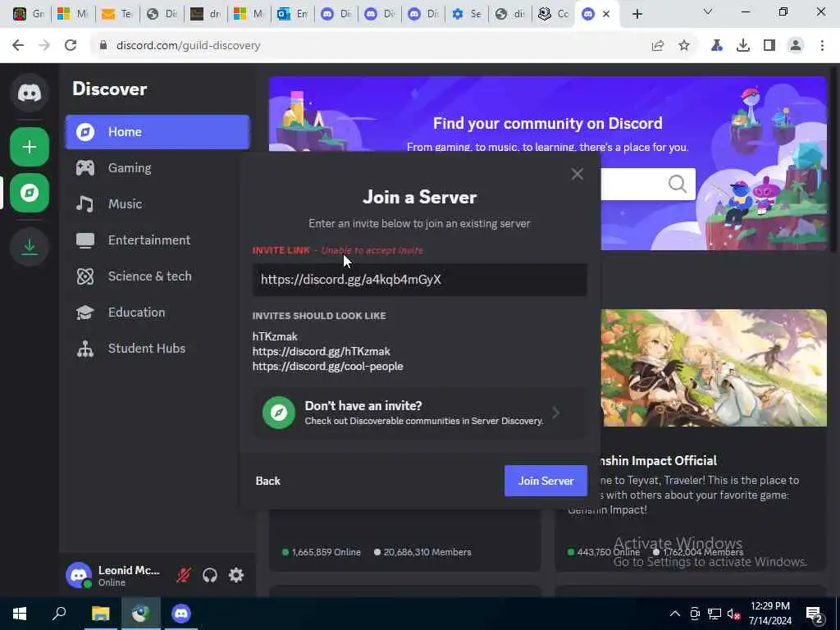
Task: Open the Genshin Impact Official server banner image
Action: [x=714, y=368]
